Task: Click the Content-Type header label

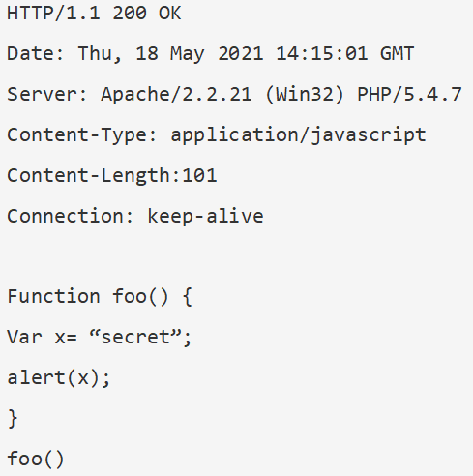Action: point(81,135)
